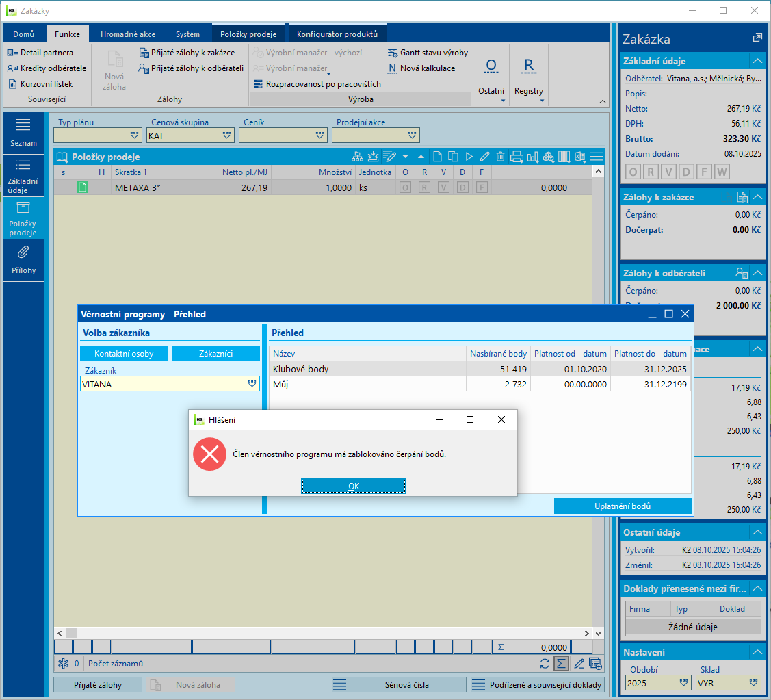Create a new item with the blank page icon

pyautogui.click(x=437, y=157)
